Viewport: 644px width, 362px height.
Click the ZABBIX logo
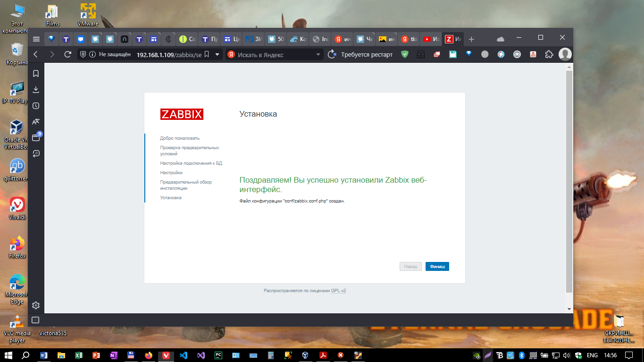point(182,114)
